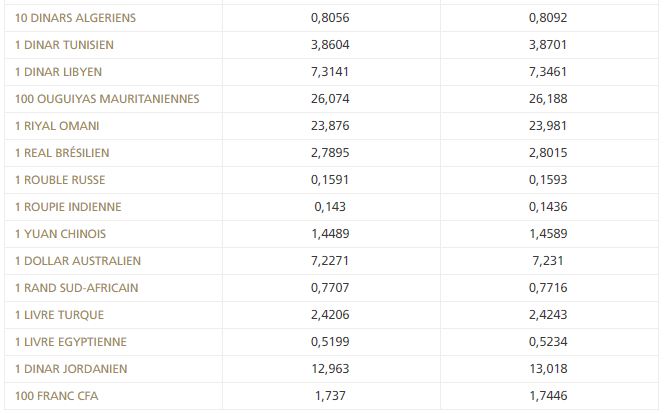Select the 1 Roupie Indienne currency name

68,207
